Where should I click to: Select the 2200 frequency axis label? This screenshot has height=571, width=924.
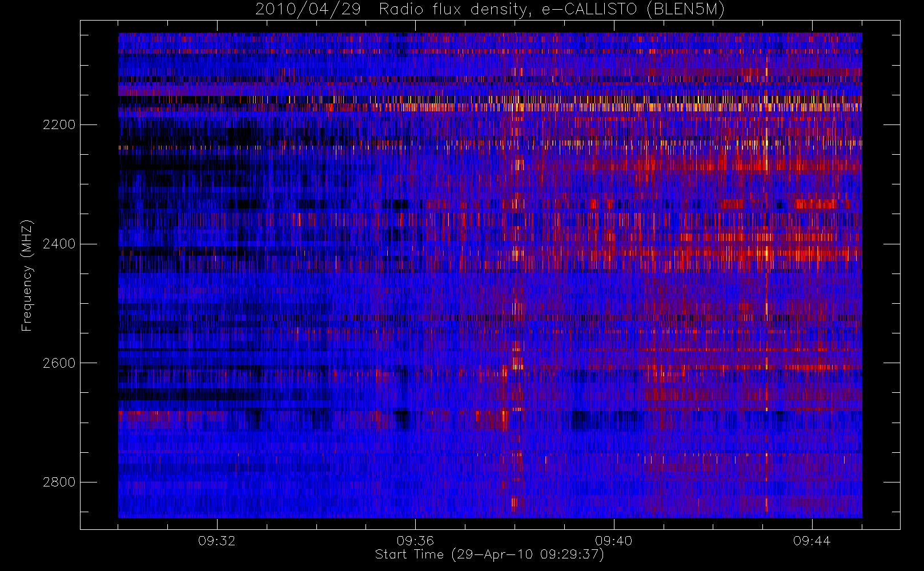tap(59, 124)
